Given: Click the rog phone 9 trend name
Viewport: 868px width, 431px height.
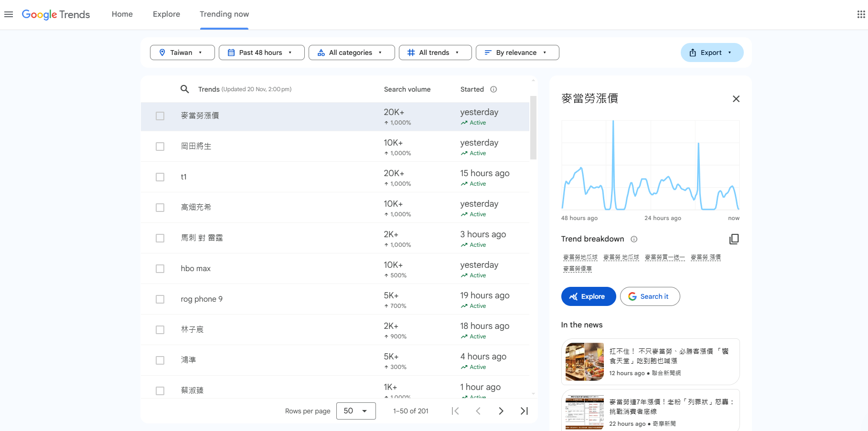Looking at the screenshot, I should point(202,299).
